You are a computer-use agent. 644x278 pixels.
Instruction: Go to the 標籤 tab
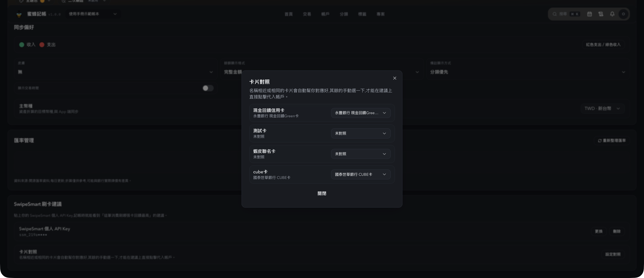(x=362, y=14)
